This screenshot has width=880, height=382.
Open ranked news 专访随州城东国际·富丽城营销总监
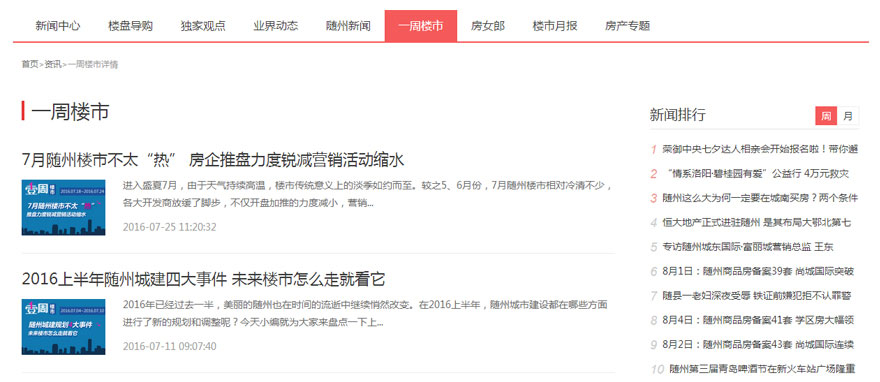pyautogui.click(x=748, y=247)
